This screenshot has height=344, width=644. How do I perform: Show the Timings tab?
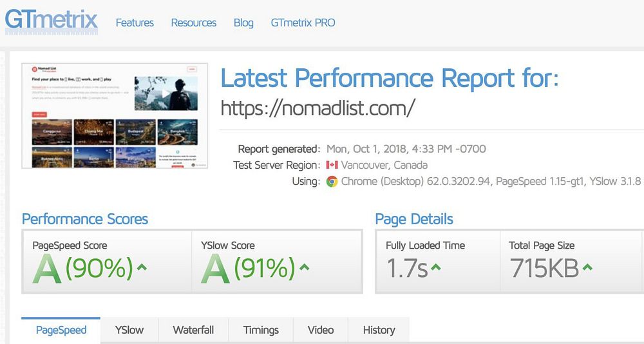point(261,330)
